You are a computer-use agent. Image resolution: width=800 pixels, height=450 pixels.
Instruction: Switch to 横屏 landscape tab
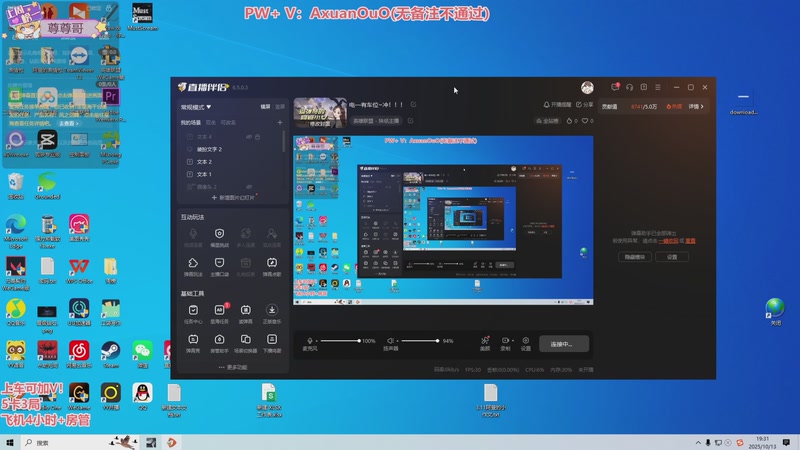click(x=265, y=107)
